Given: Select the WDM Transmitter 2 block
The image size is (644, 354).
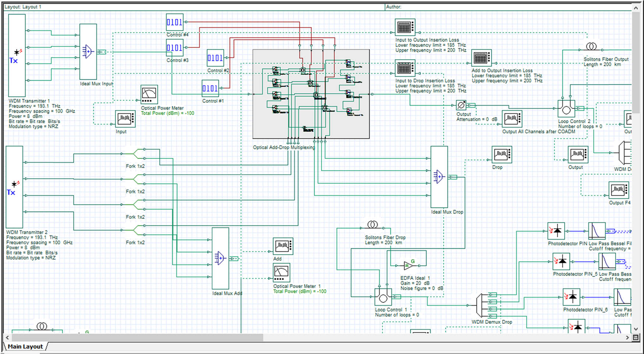Looking at the screenshot, I should pos(14,187).
